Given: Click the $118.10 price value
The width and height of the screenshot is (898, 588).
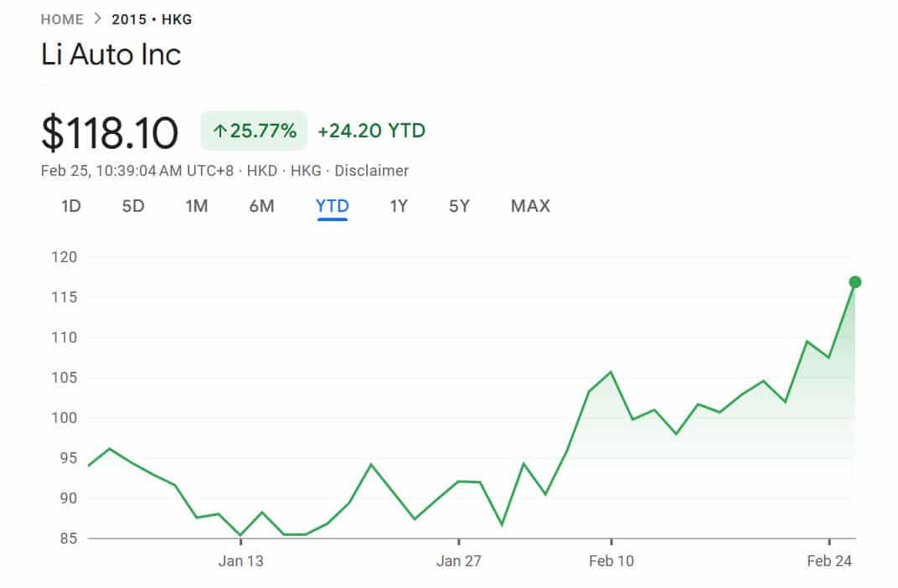Looking at the screenshot, I should (110, 132).
